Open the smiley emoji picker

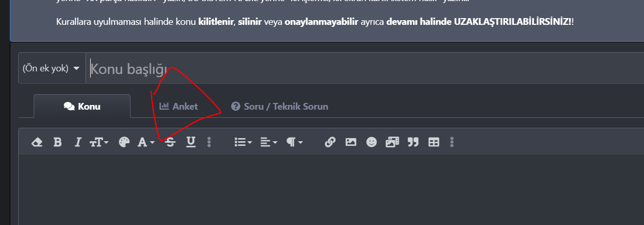pos(371,142)
